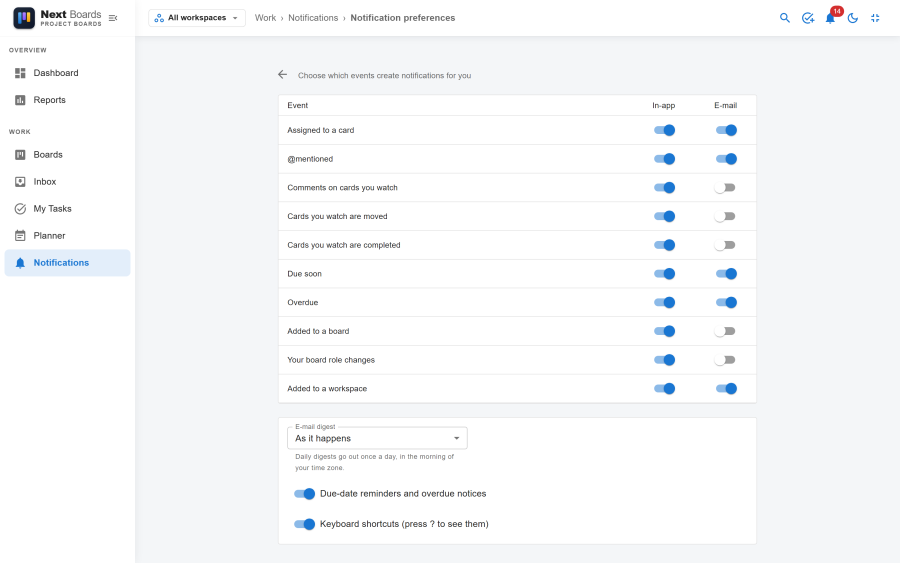Click the Overdue row label
The width and height of the screenshot is (900, 563).
click(x=302, y=302)
